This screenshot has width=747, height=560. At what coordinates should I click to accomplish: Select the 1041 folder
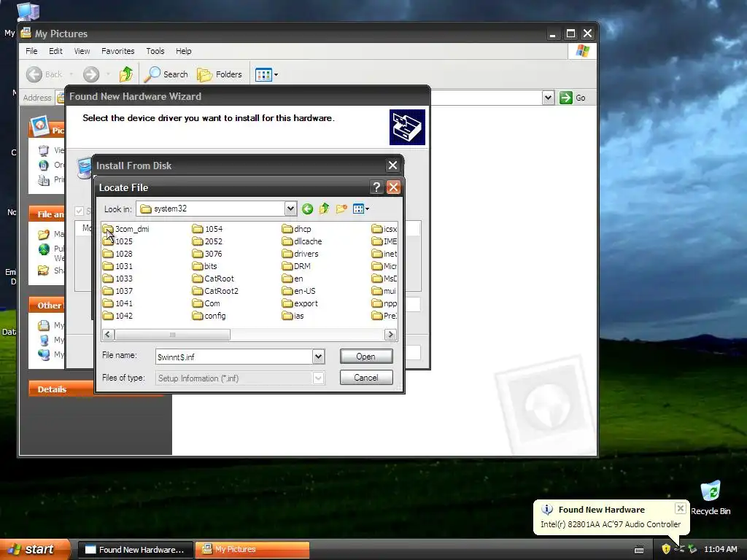point(118,303)
